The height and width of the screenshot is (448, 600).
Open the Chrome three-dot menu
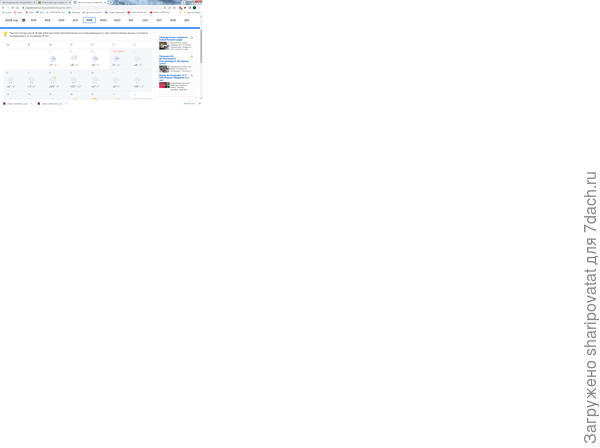click(199, 8)
